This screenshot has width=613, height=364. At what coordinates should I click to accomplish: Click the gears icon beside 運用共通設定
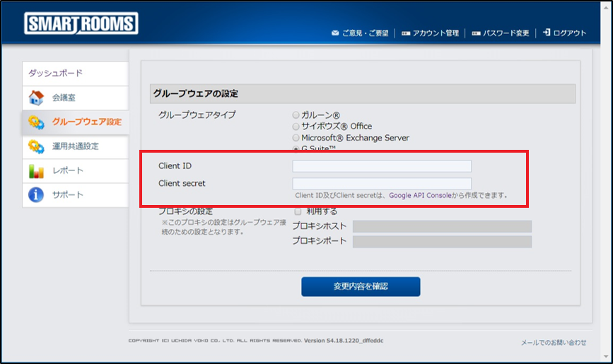click(x=36, y=146)
